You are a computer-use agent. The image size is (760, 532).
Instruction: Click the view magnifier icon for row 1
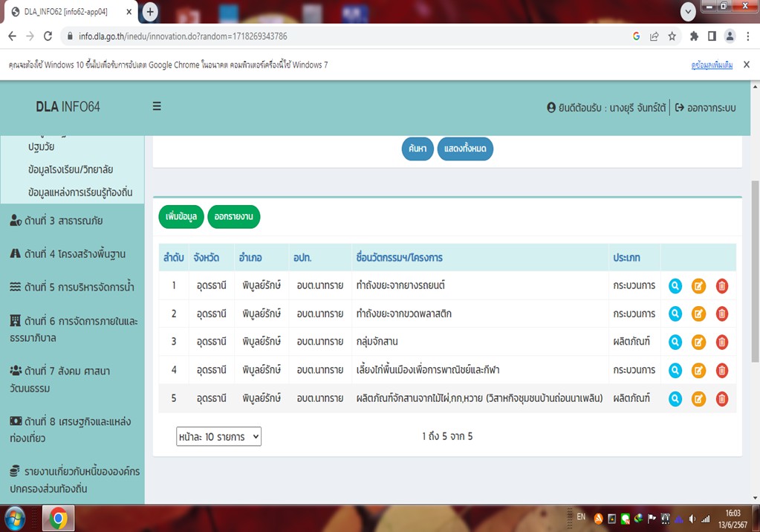pyautogui.click(x=675, y=286)
